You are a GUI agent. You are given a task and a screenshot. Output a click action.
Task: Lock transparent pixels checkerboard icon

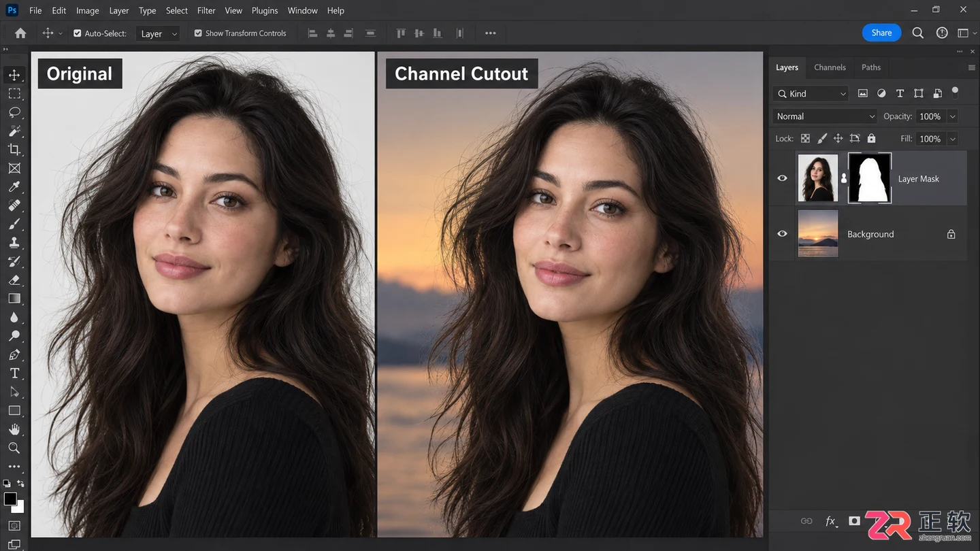click(805, 139)
